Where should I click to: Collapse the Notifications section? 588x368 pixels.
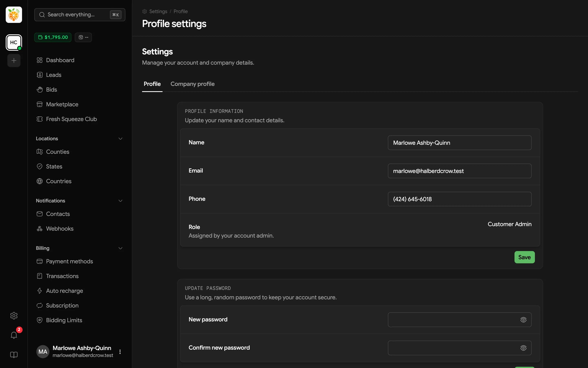pyautogui.click(x=120, y=201)
